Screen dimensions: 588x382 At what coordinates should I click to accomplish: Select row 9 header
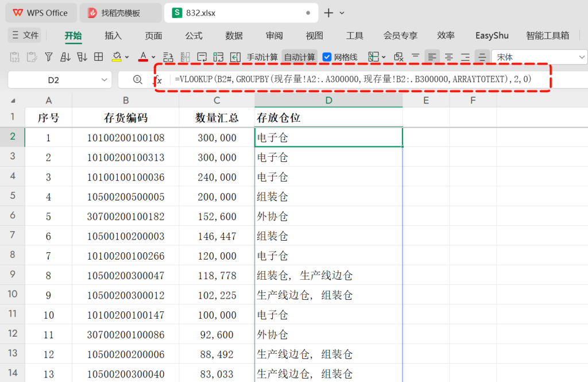[13, 275]
